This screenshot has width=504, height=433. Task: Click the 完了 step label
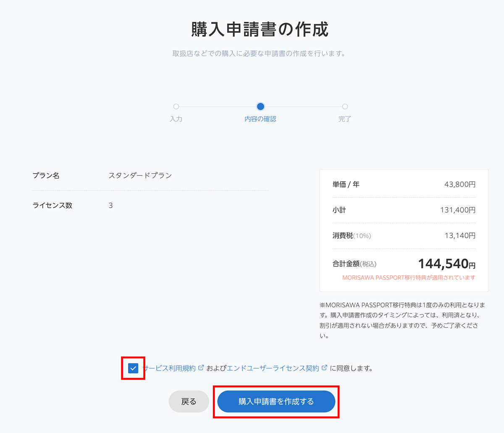345,119
